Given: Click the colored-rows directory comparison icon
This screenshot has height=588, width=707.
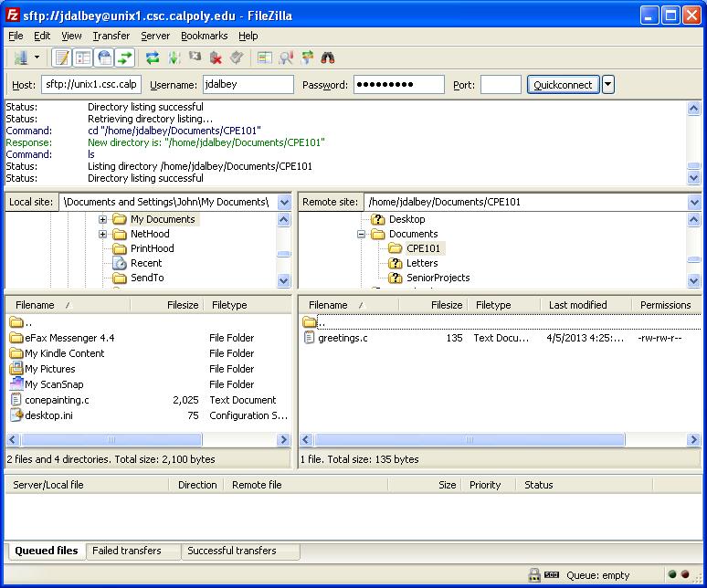Looking at the screenshot, I should pos(264,58).
